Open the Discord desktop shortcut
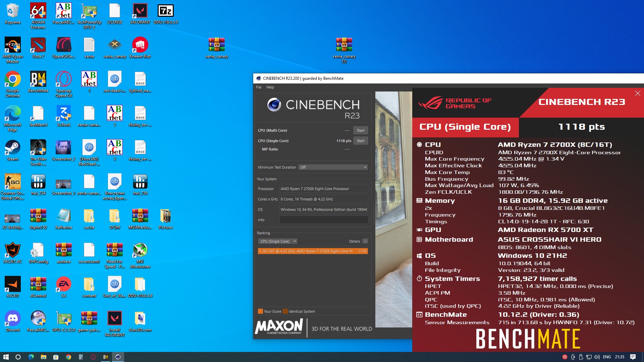Viewport: 644px width, 362px height. pyautogui.click(x=12, y=321)
